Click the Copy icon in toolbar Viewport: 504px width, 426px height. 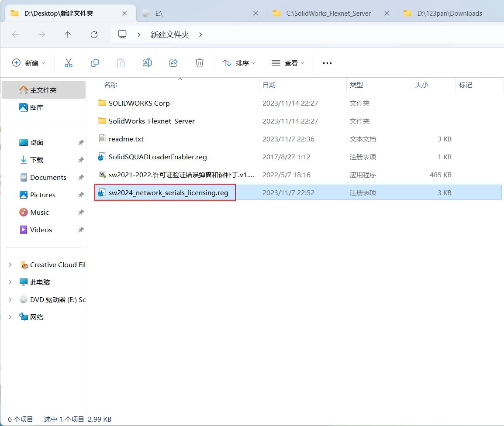(95, 63)
